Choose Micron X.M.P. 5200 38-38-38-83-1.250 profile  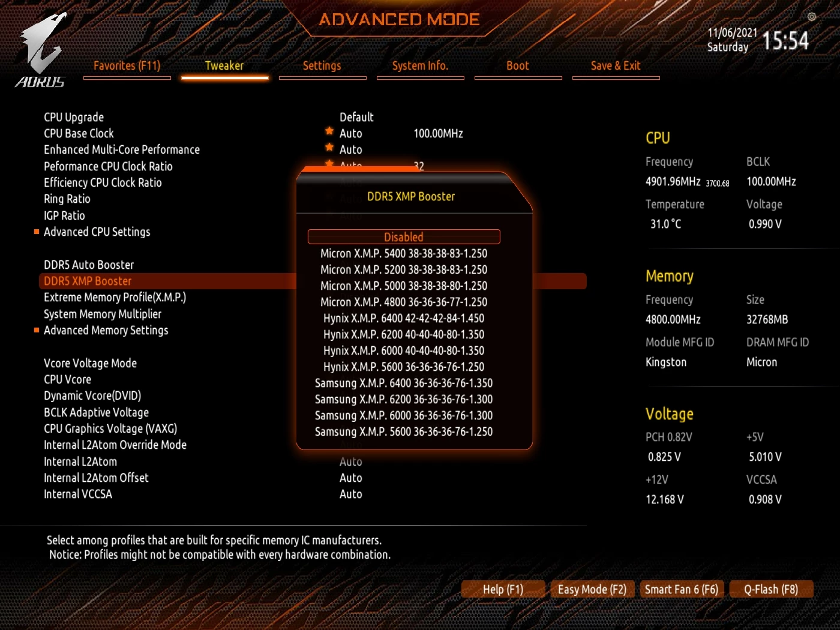click(404, 269)
